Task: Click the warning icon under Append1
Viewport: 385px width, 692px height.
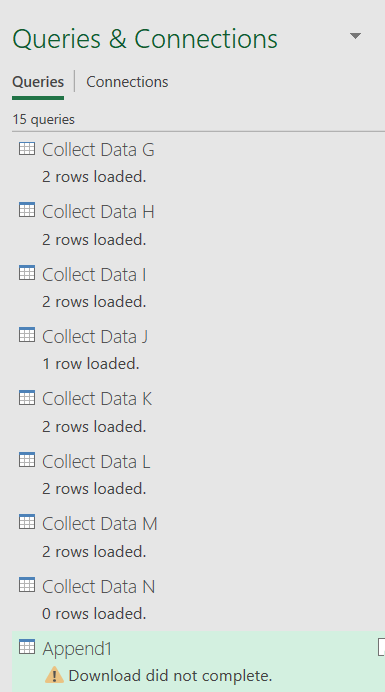Action: 54,675
